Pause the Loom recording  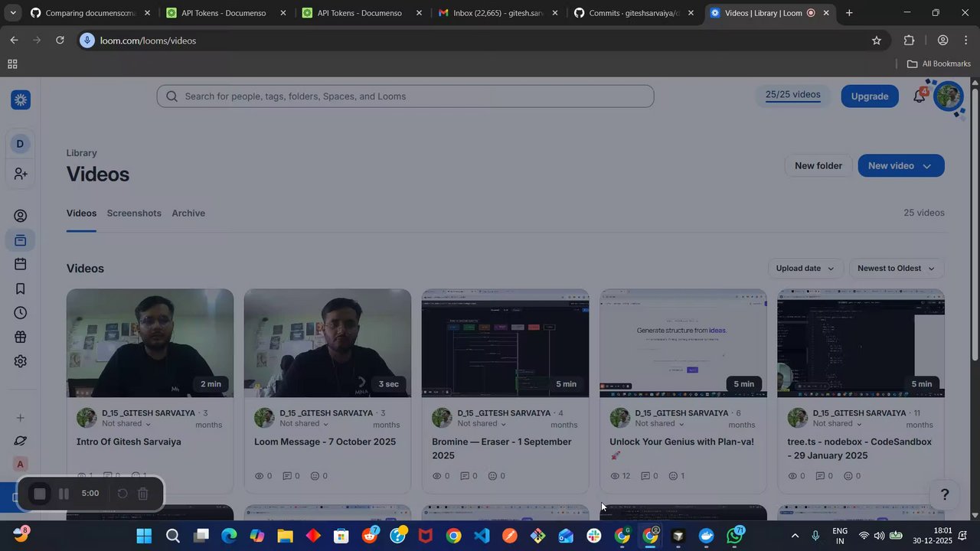pos(64,494)
